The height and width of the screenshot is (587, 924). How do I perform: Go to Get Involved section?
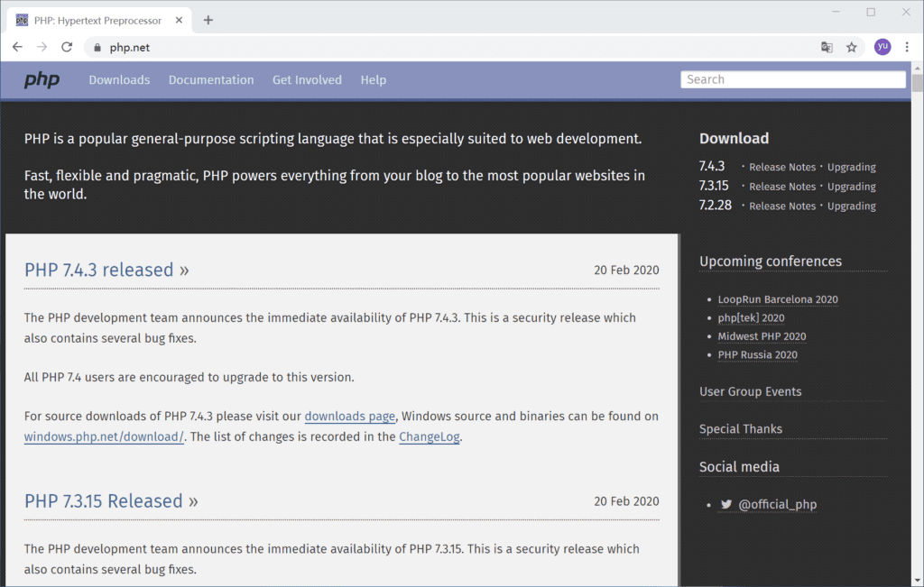tap(307, 80)
